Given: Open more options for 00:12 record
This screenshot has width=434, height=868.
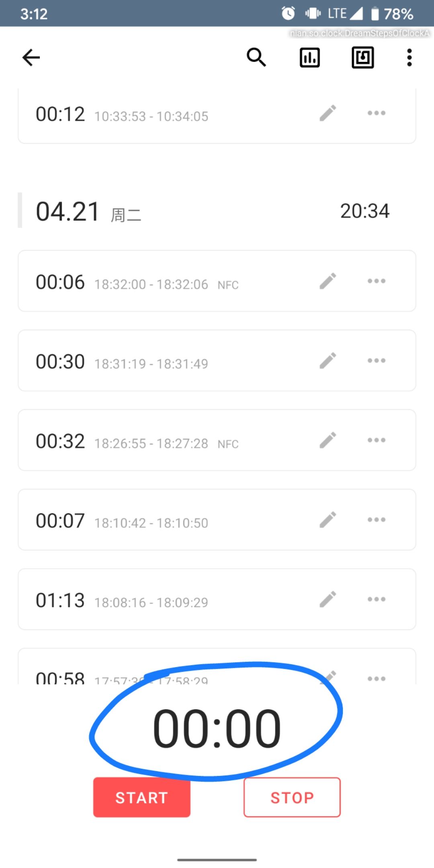Looking at the screenshot, I should click(377, 113).
